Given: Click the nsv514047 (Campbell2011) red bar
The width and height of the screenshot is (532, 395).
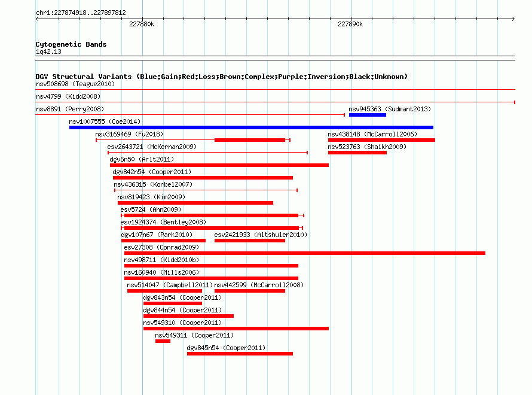Looking at the screenshot, I should pos(164,291).
